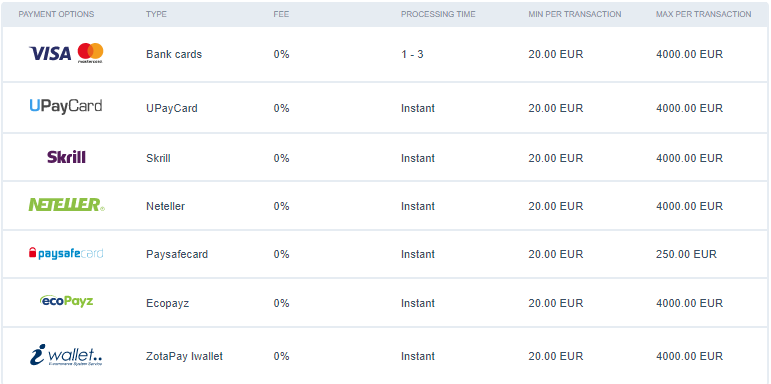Viewport: 771px width, 384px height.
Task: Select the UPayCard logo
Action: point(66,107)
